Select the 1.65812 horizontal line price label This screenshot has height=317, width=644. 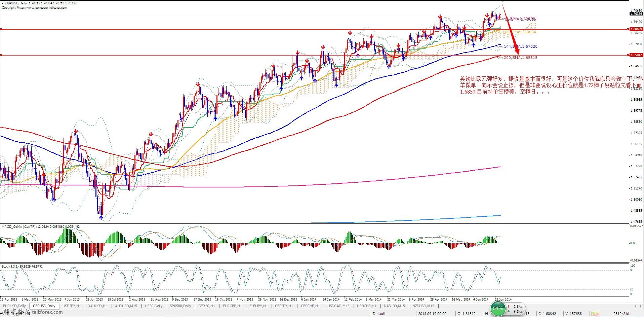click(x=636, y=55)
